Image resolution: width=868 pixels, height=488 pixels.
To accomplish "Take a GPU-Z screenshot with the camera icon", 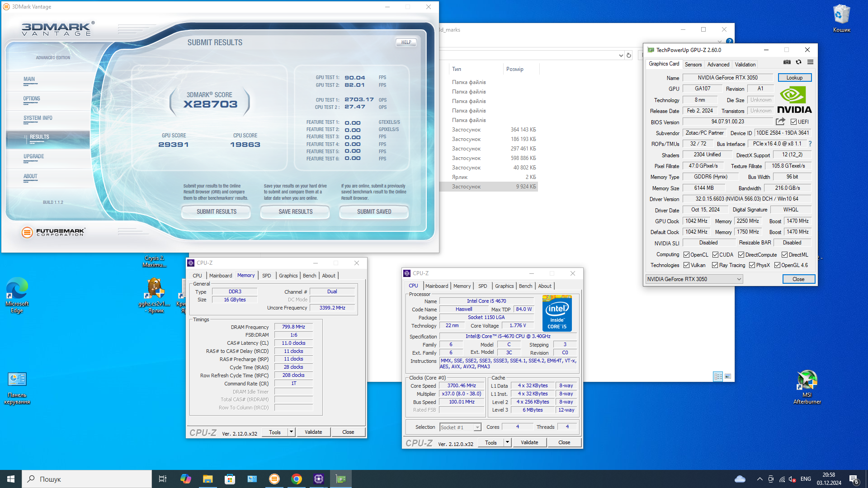I will 787,62.
